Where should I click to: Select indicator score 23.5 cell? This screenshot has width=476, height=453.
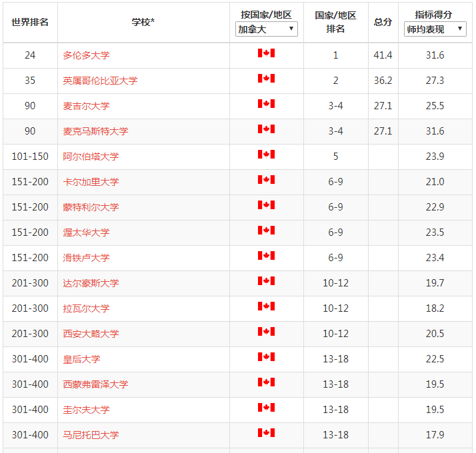[435, 232]
